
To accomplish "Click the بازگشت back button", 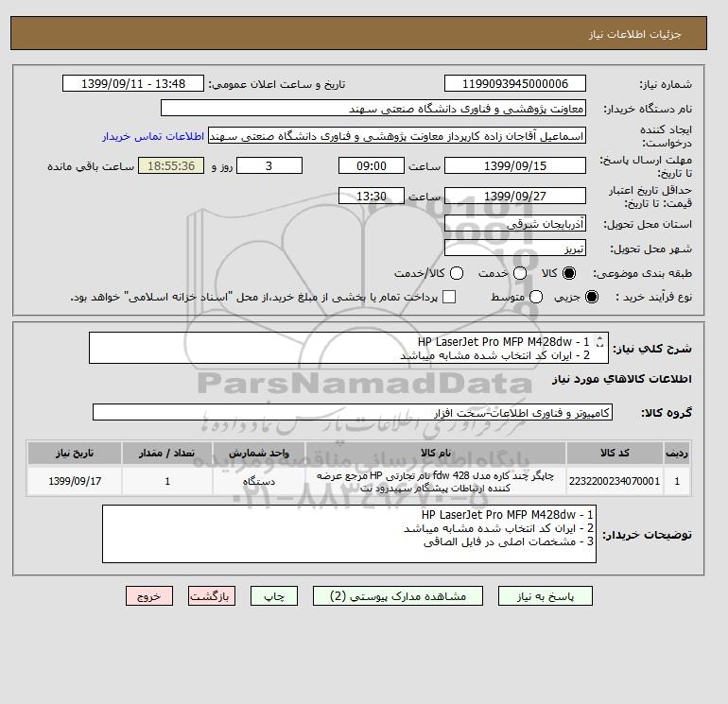I will (212, 596).
